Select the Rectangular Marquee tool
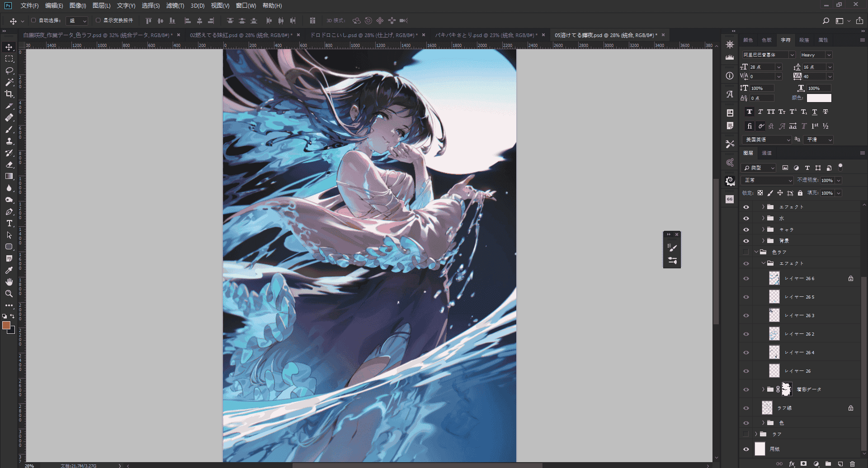This screenshot has height=468, width=868. point(9,59)
